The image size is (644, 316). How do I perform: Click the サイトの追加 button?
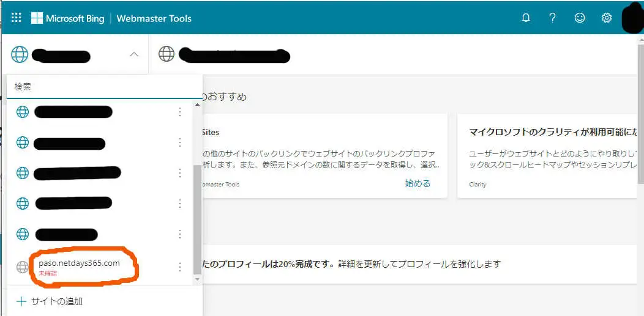(50, 302)
